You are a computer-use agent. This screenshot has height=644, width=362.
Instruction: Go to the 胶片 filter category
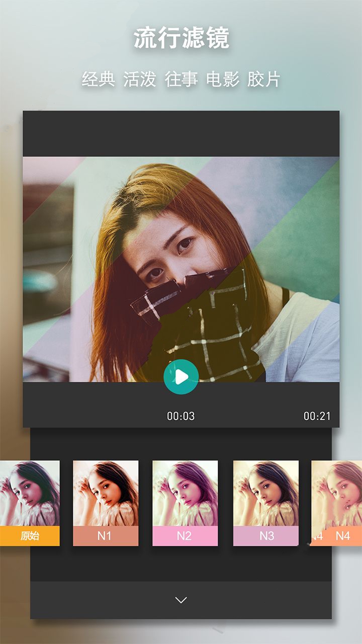coord(263,79)
